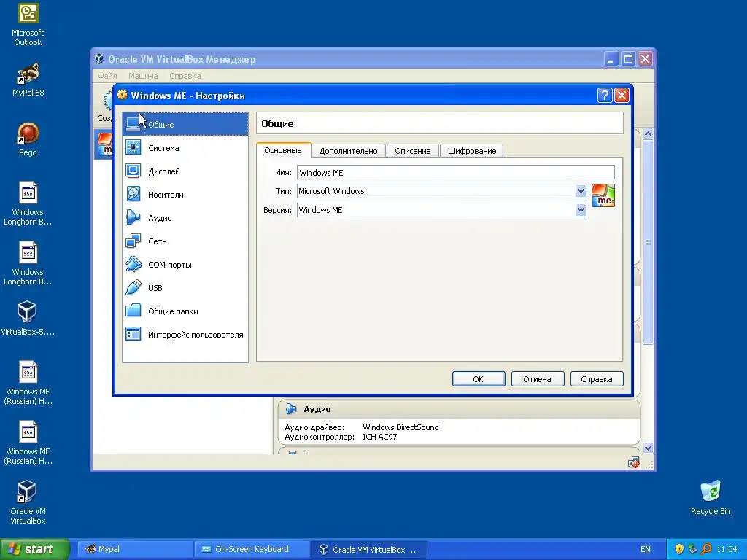The width and height of the screenshot is (747, 560).
Task: Open the USB settings category
Action: [185, 287]
